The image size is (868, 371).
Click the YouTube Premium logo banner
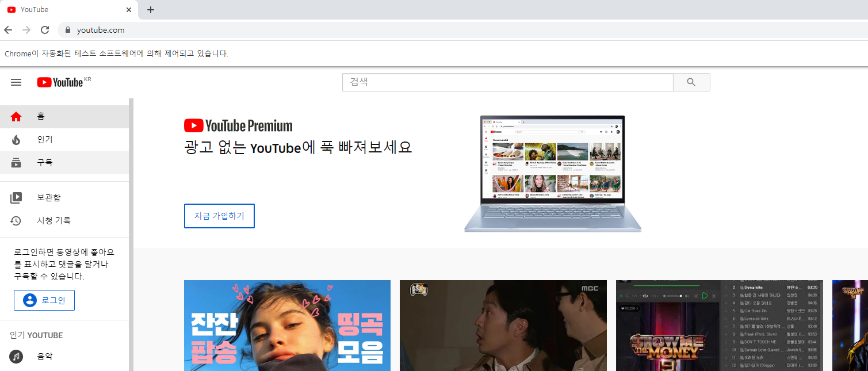238,125
